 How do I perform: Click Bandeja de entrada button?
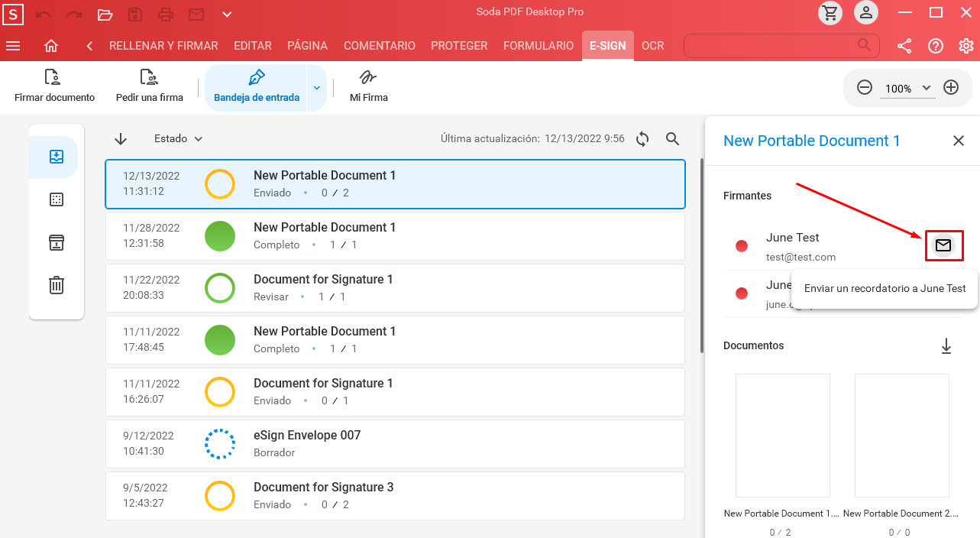[256, 87]
